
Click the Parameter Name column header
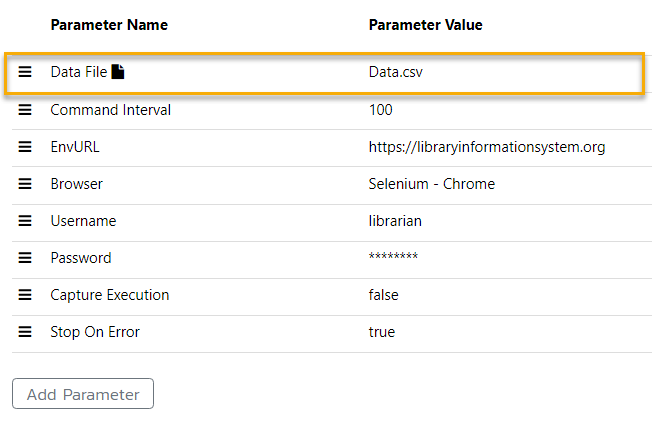coord(109,24)
